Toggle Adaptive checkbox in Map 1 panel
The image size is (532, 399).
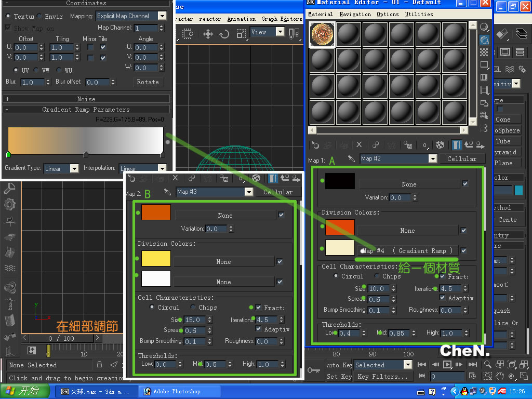(443, 298)
